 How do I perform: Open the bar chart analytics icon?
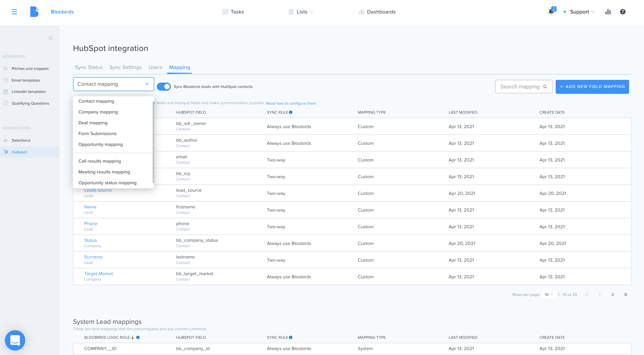(608, 12)
